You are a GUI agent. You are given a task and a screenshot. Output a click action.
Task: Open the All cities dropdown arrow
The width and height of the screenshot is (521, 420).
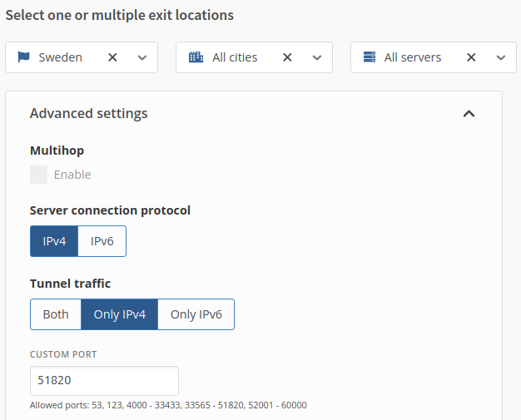317,57
